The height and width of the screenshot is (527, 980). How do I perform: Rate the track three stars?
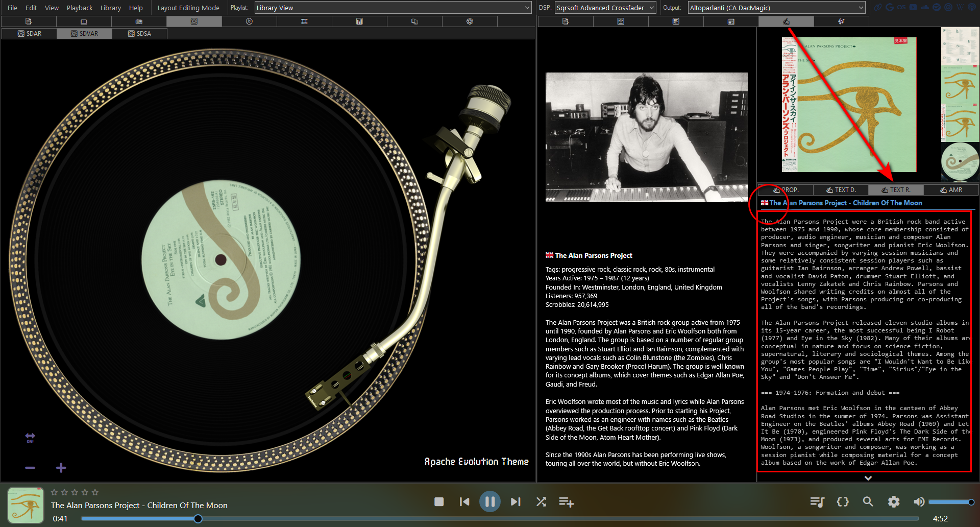coord(75,492)
